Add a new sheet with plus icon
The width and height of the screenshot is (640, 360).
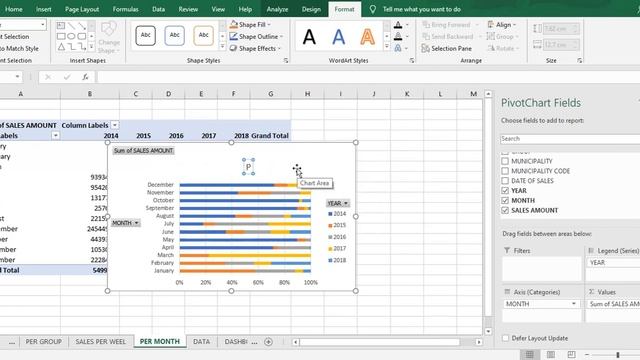[268, 342]
